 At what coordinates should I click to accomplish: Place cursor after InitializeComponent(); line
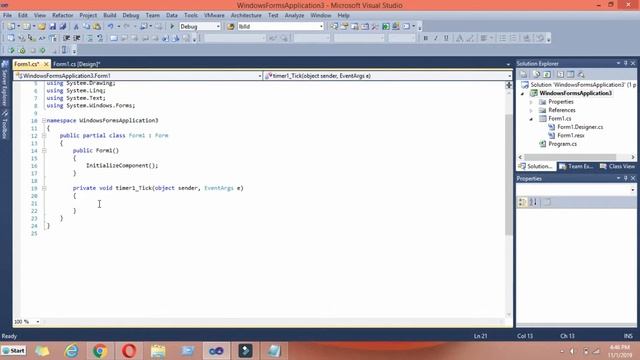[x=159, y=166]
